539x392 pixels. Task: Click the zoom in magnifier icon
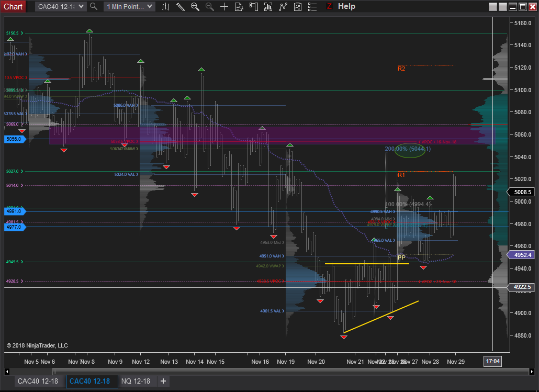[195, 6]
